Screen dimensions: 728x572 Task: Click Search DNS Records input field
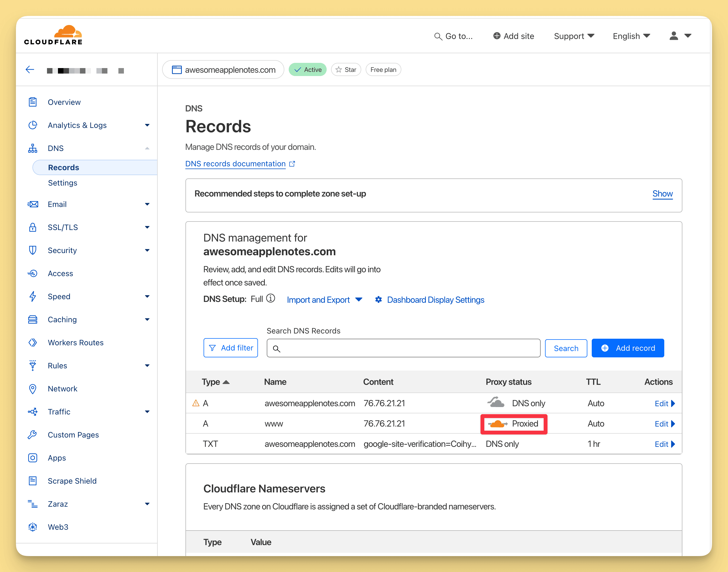click(404, 348)
